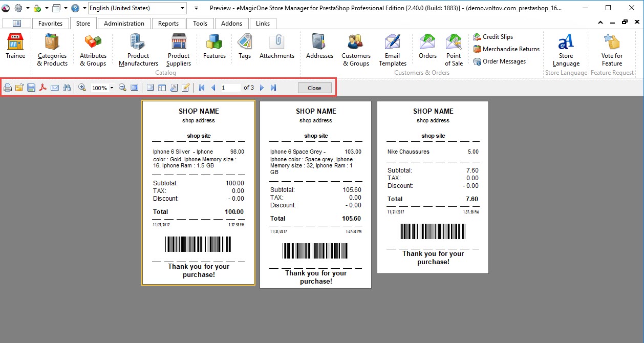644x343 pixels.
Task: Click the Find binoculars icon
Action: click(x=67, y=88)
